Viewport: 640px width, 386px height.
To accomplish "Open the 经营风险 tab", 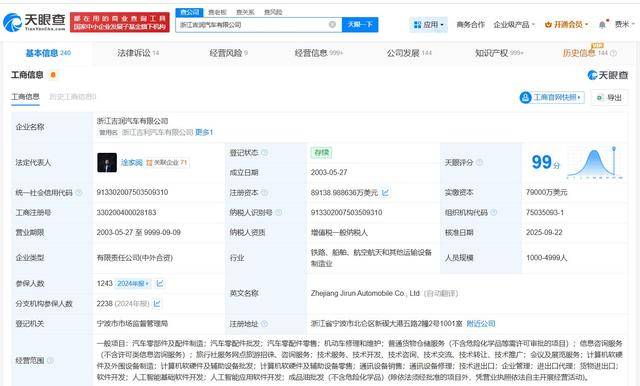I will click(229, 53).
